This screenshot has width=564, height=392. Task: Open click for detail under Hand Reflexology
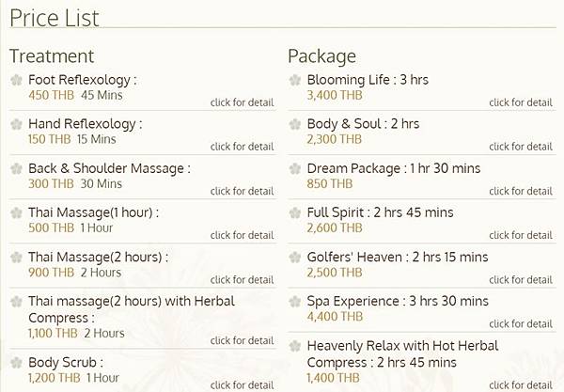243,147
